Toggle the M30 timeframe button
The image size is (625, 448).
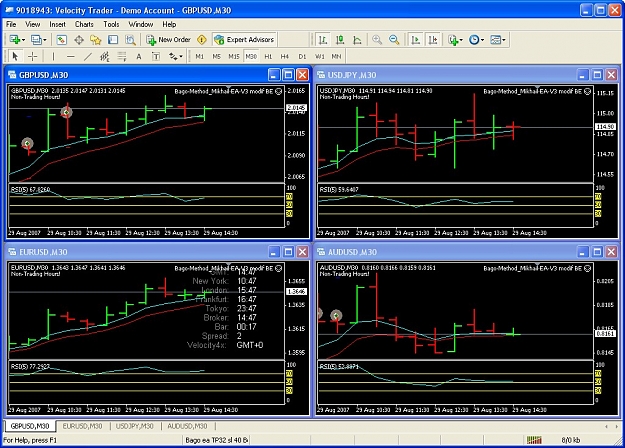click(251, 57)
